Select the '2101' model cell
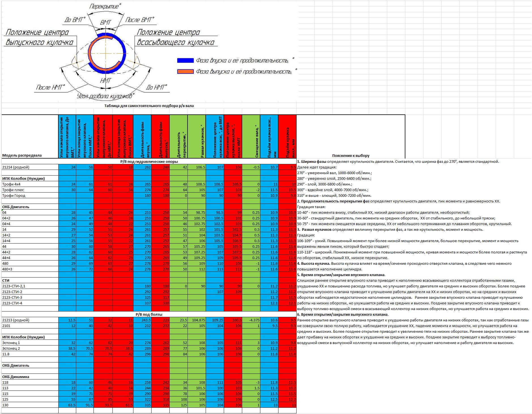This screenshot has height=414, width=532. [x=30, y=326]
